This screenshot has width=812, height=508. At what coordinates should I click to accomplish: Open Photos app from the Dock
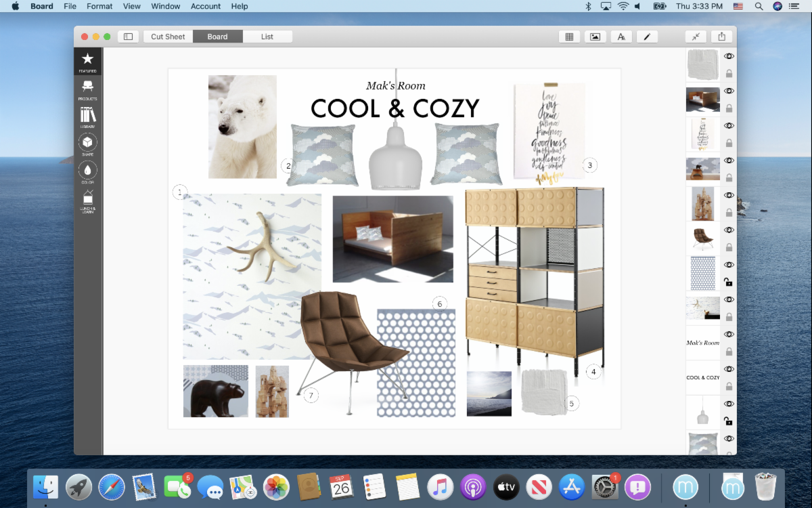point(276,487)
